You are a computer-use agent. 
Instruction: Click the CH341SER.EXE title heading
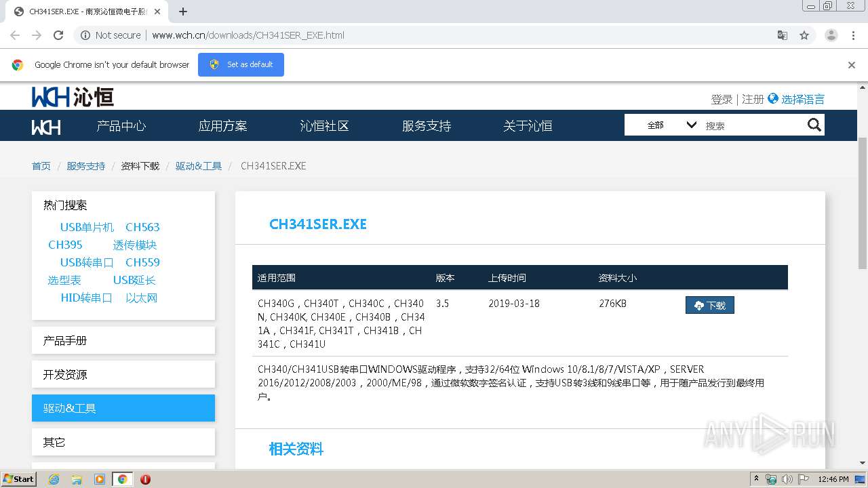click(318, 224)
